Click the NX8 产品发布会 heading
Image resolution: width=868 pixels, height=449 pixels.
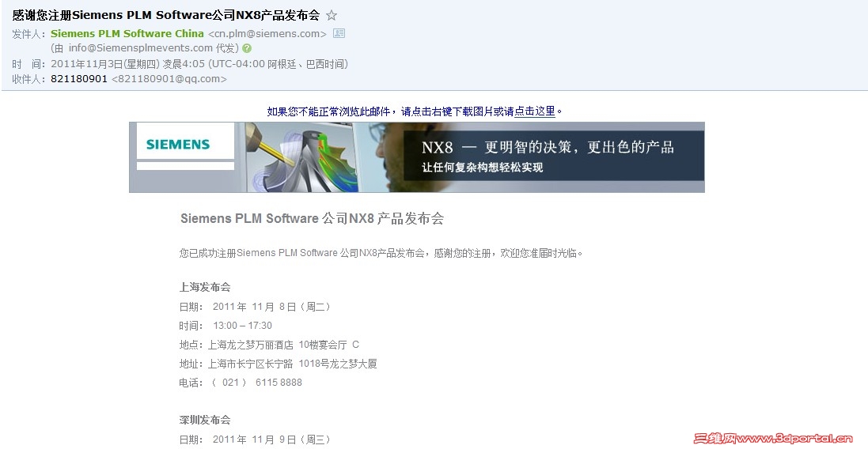(x=313, y=218)
